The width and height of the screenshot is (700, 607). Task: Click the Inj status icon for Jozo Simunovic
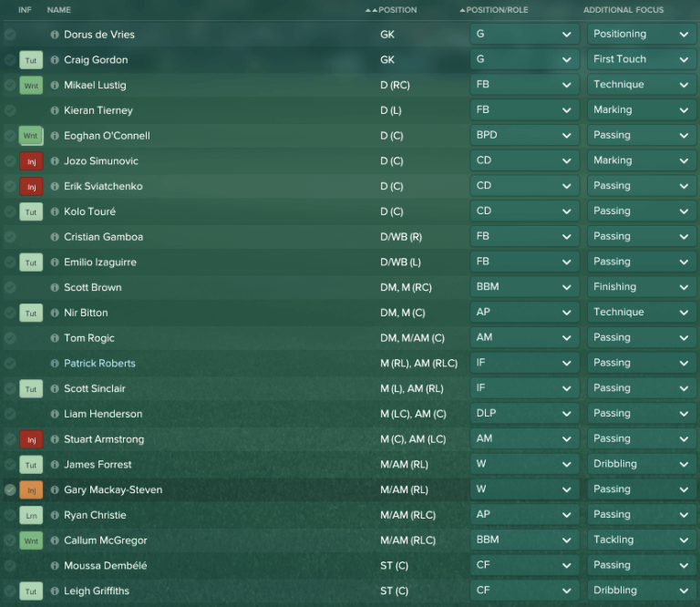pyautogui.click(x=31, y=161)
